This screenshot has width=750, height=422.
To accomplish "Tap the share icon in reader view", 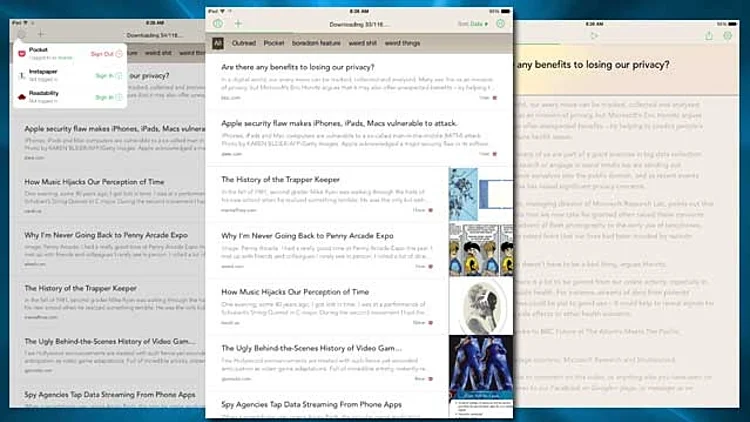I will (707, 35).
